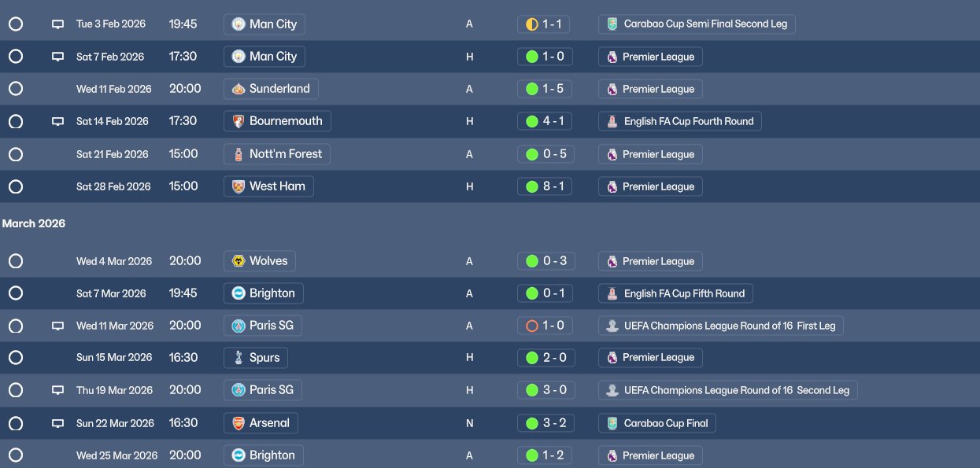980x468 pixels.
Task: Click the Arsenal club badge icon
Action: [238, 423]
